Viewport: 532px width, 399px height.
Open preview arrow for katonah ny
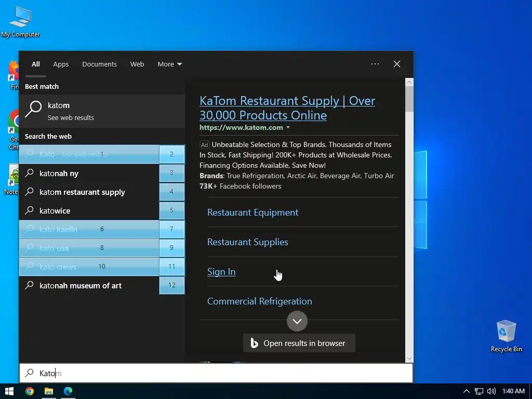click(x=171, y=173)
